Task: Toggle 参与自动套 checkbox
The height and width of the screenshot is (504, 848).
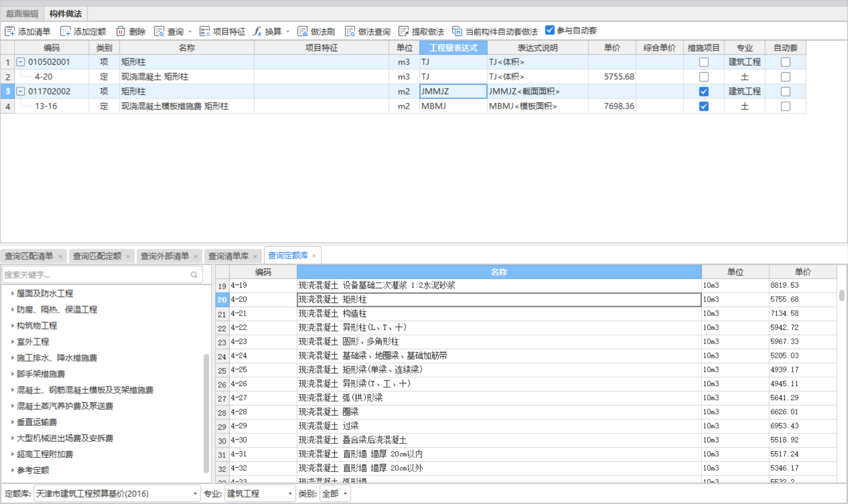Action: 550,31
